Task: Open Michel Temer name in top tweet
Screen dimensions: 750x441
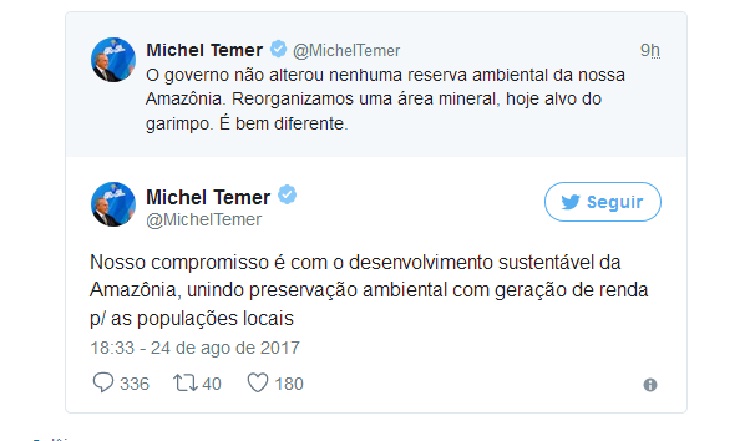Action: [205, 50]
